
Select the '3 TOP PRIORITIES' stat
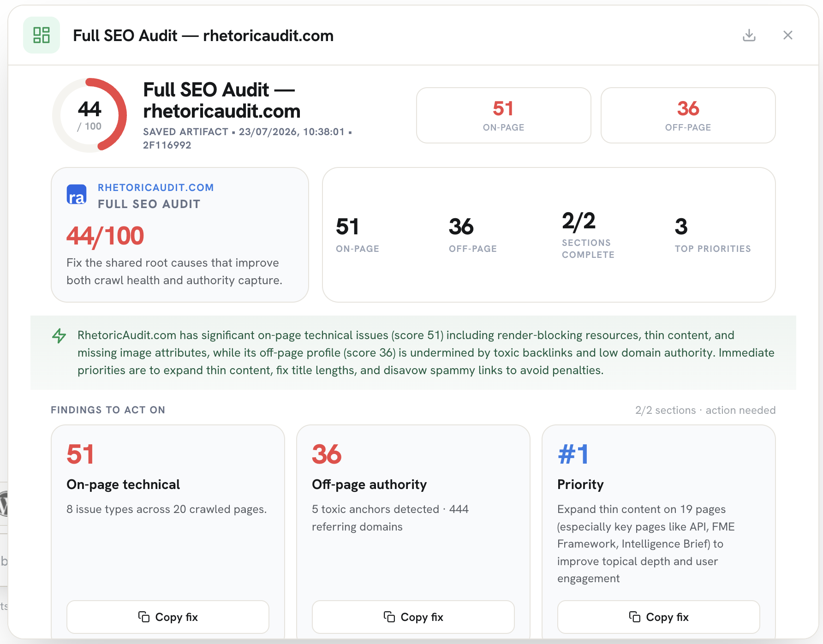pyautogui.click(x=713, y=235)
